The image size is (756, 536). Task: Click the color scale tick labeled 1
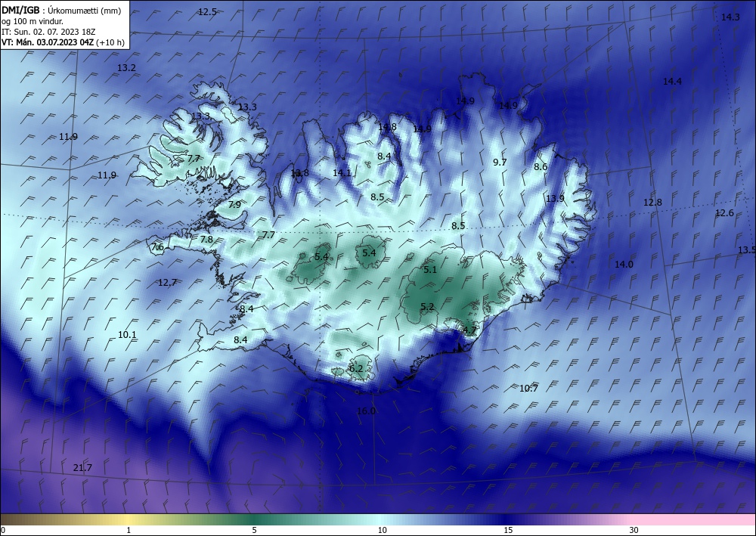tap(129, 531)
